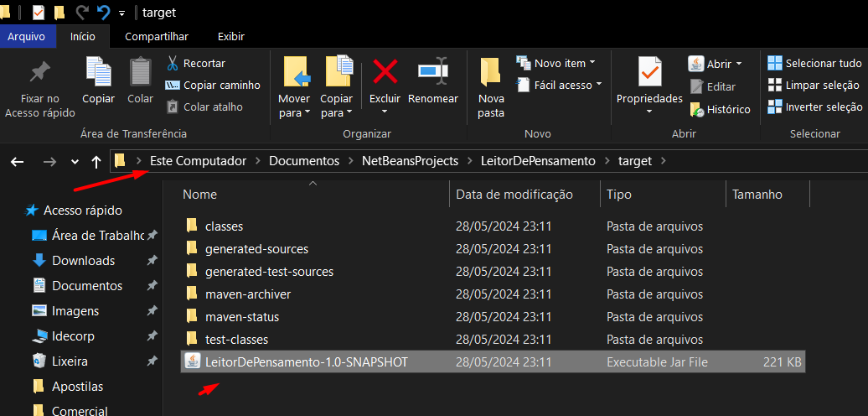
Task: Click the Renomear icon
Action: tap(433, 71)
